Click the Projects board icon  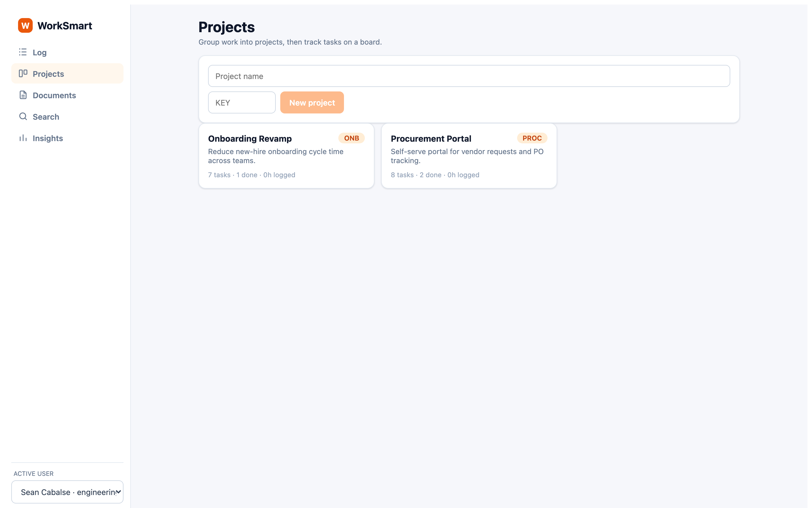tap(23, 73)
